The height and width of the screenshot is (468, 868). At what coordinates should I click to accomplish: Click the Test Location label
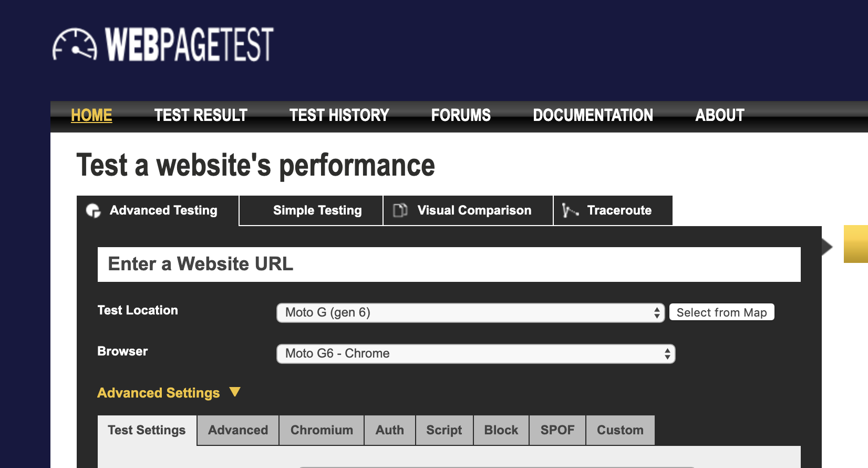138,310
